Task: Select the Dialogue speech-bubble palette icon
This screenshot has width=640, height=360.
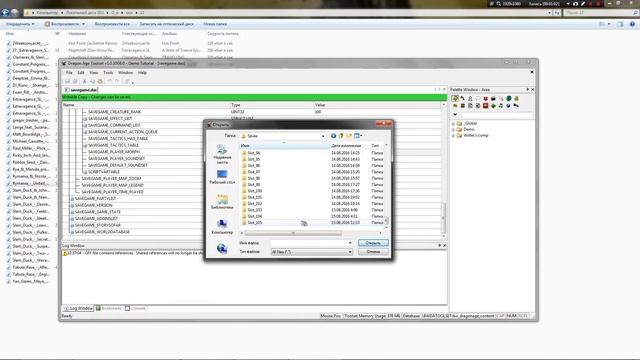Action: click(x=478, y=99)
